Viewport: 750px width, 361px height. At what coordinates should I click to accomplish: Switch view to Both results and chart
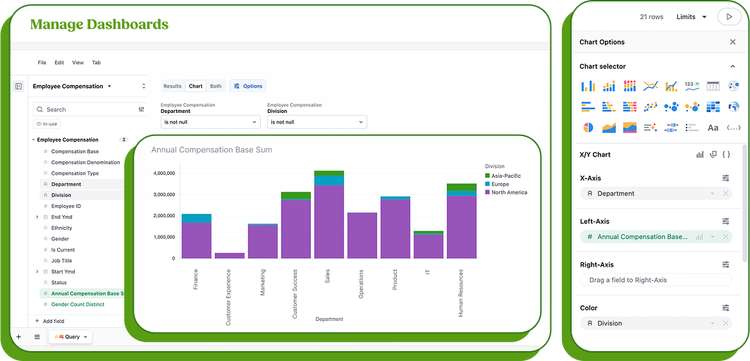coord(216,86)
